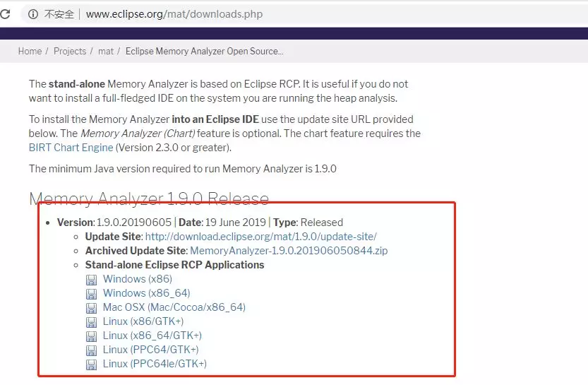This screenshot has height=385, width=588.
Task: Reload the page with the refresh icon
Action: pyautogui.click(x=5, y=14)
